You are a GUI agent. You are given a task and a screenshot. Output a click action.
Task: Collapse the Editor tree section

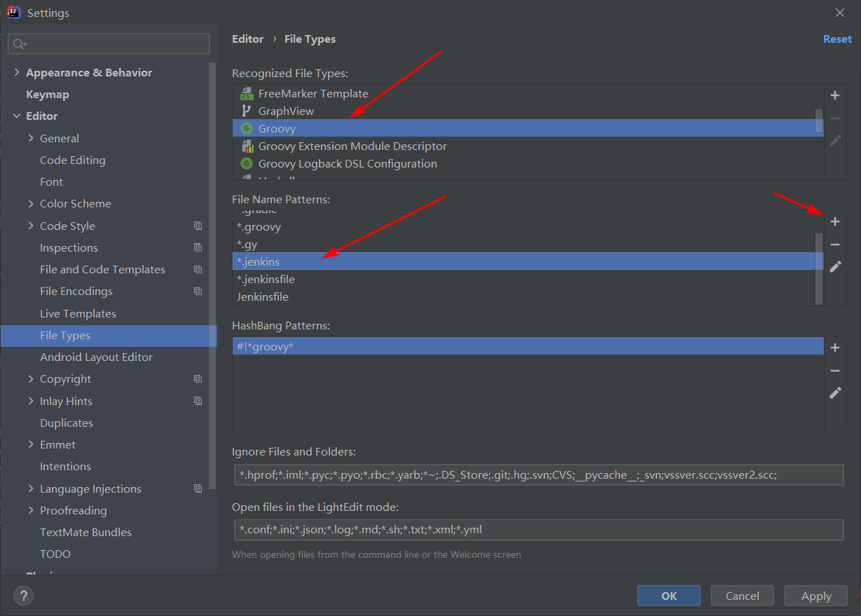(x=17, y=116)
